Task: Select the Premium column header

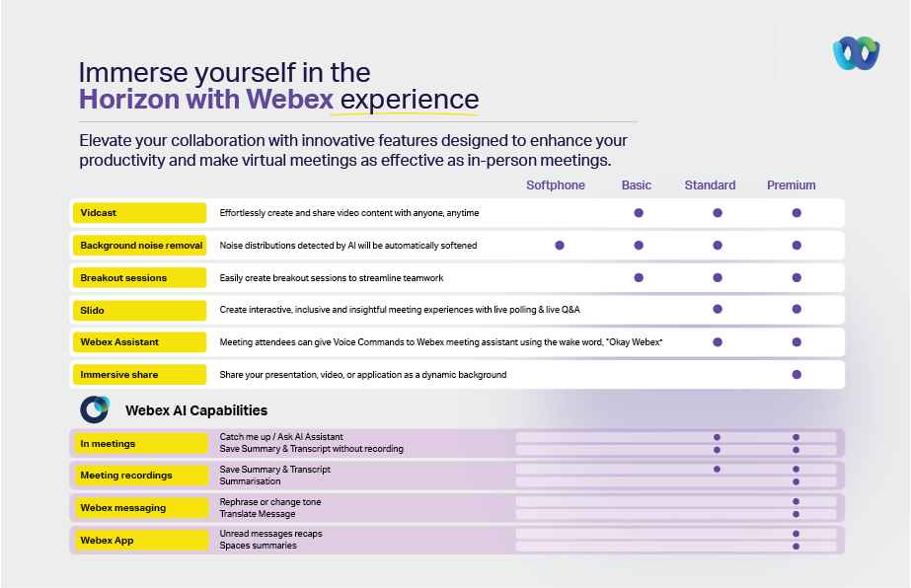Action: click(792, 185)
